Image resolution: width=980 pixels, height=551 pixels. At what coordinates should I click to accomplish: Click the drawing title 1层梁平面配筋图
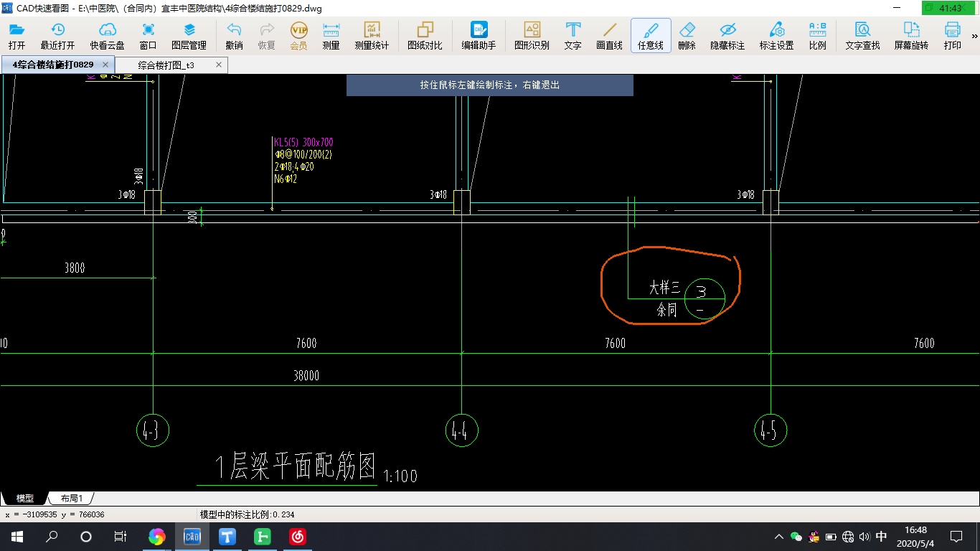(296, 467)
